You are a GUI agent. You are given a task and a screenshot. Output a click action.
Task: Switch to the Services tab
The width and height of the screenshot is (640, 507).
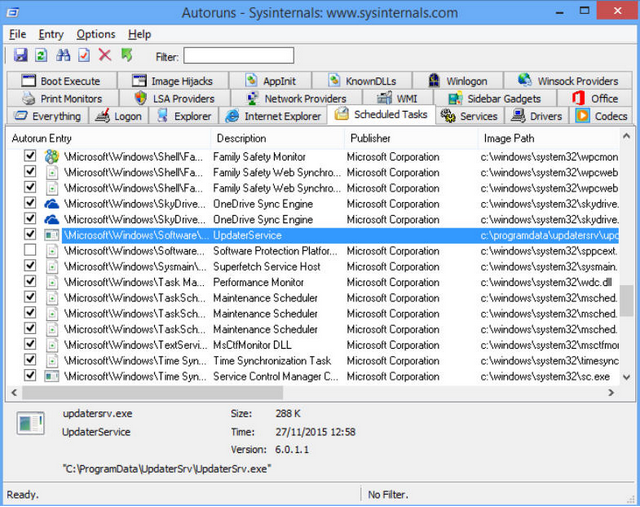coord(469,116)
